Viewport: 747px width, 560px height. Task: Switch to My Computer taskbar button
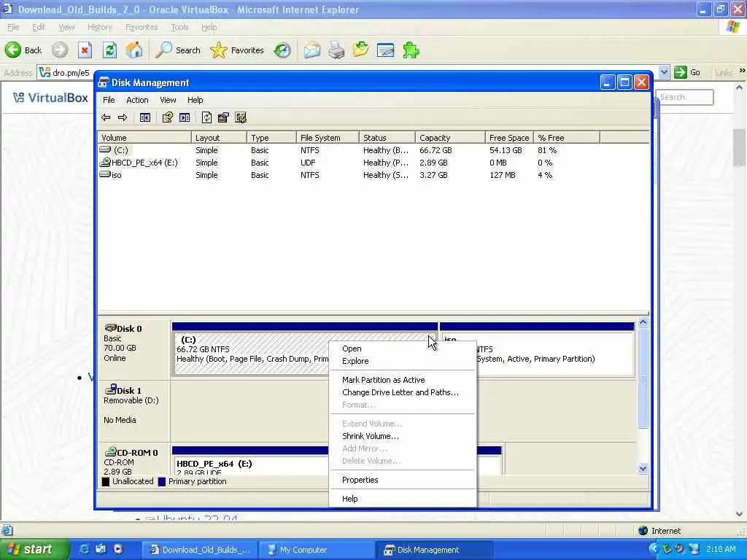coord(317,550)
